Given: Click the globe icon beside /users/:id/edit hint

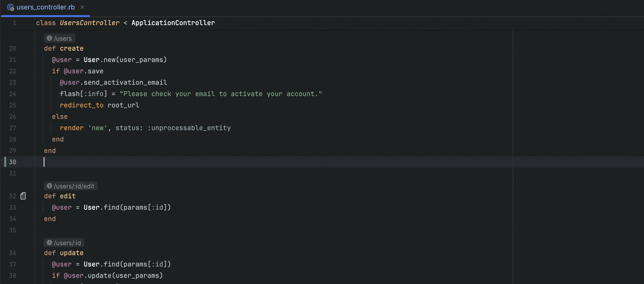Looking at the screenshot, I should (x=49, y=186).
